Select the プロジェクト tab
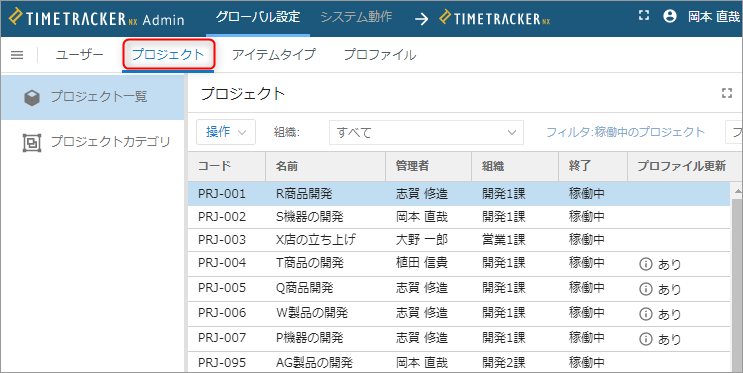The image size is (743, 373). [x=168, y=55]
